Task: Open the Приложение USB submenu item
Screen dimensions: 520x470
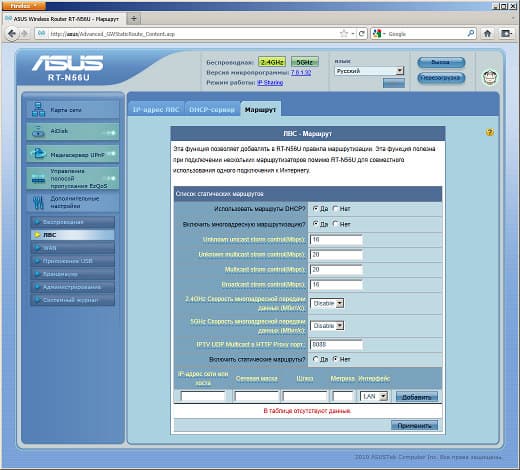Action: [73, 261]
